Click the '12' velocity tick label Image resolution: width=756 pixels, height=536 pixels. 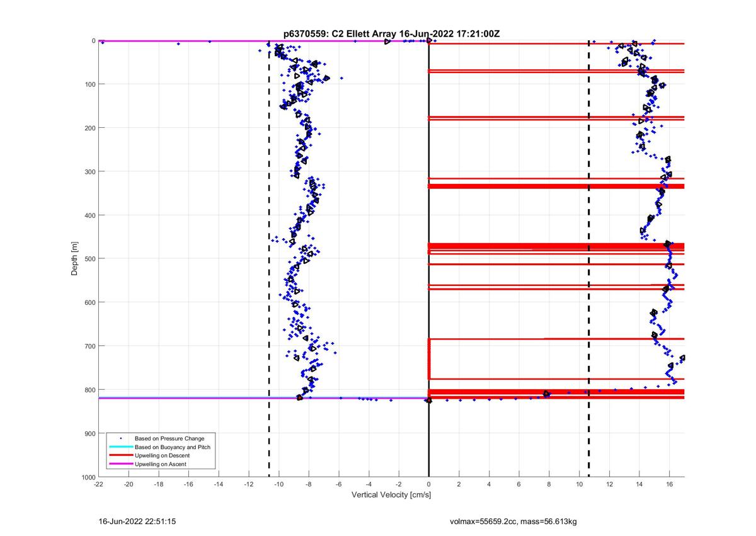coord(609,484)
